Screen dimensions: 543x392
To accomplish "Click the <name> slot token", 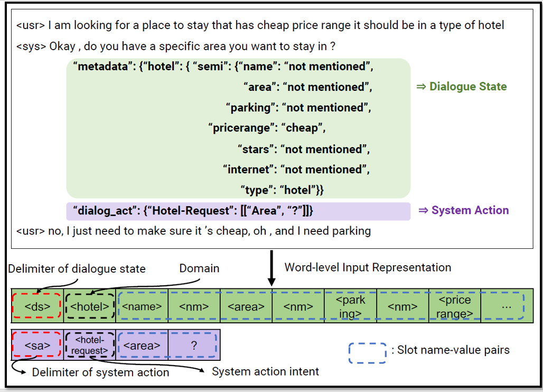I will (142, 305).
